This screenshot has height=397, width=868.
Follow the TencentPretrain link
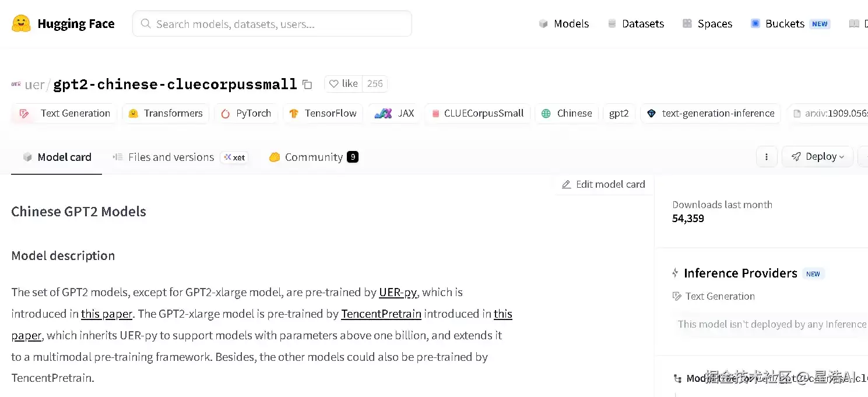tap(381, 314)
